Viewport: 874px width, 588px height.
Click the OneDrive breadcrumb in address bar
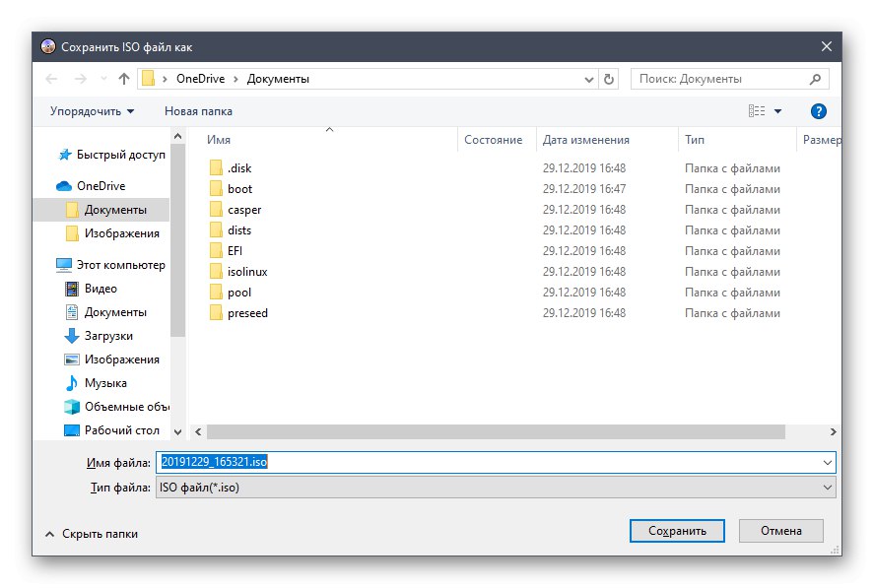(x=200, y=79)
